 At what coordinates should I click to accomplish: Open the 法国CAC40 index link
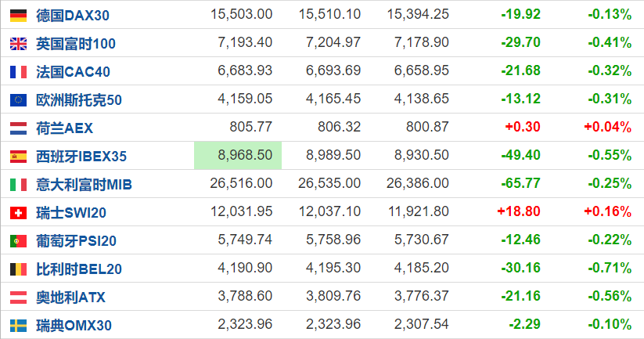(x=73, y=72)
